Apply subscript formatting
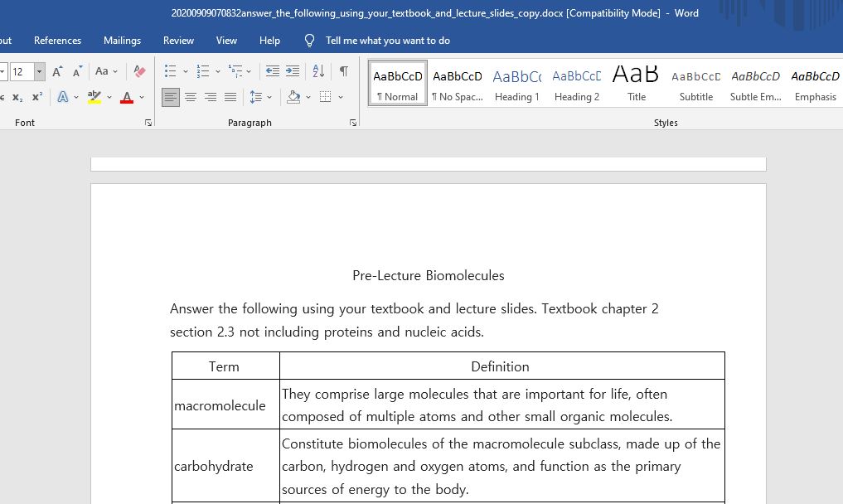843x504 pixels. click(17, 97)
